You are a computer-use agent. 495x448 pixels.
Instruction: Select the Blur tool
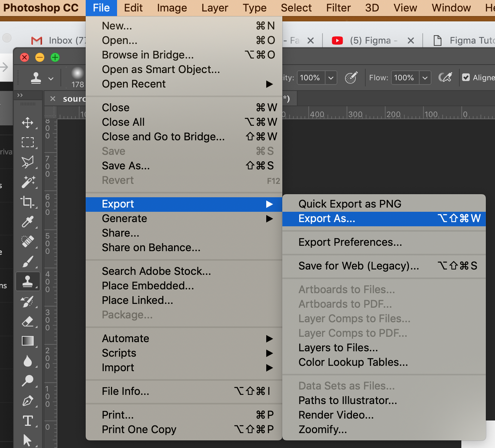[x=28, y=361]
